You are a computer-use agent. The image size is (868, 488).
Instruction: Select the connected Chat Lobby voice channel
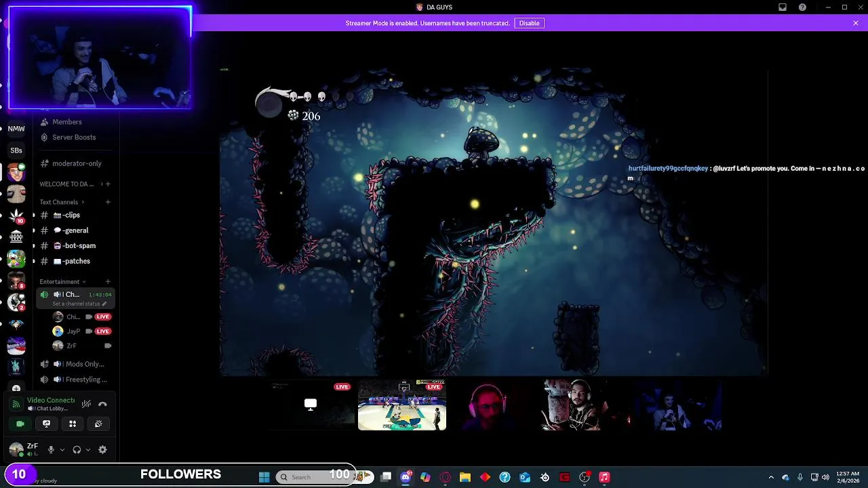(x=75, y=298)
